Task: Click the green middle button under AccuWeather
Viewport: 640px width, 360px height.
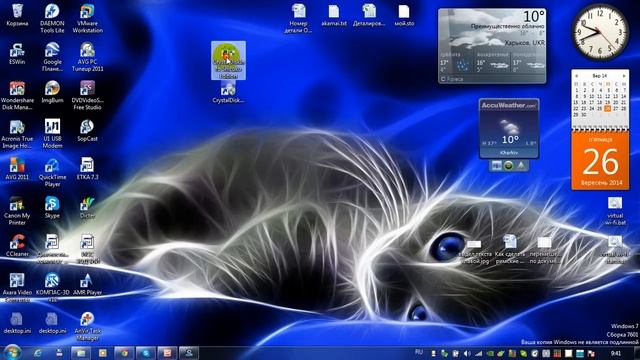Action: pos(509,166)
